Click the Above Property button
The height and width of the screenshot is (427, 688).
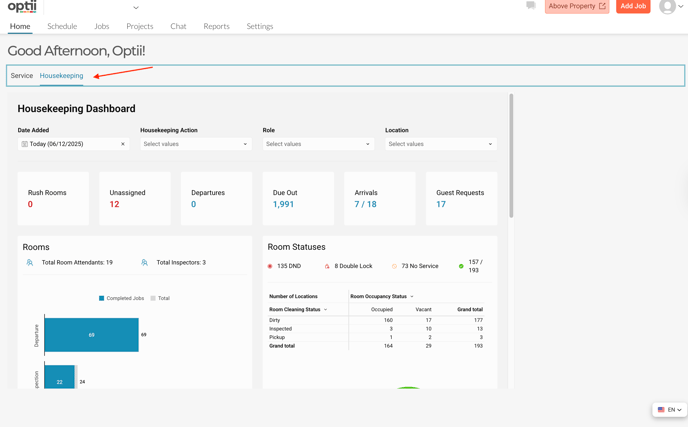577,6
